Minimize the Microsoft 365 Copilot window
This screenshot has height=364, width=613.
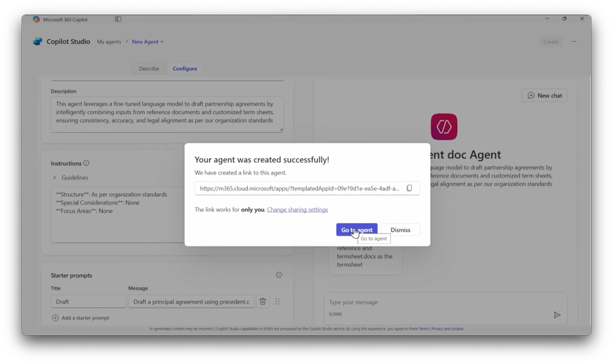tap(547, 19)
